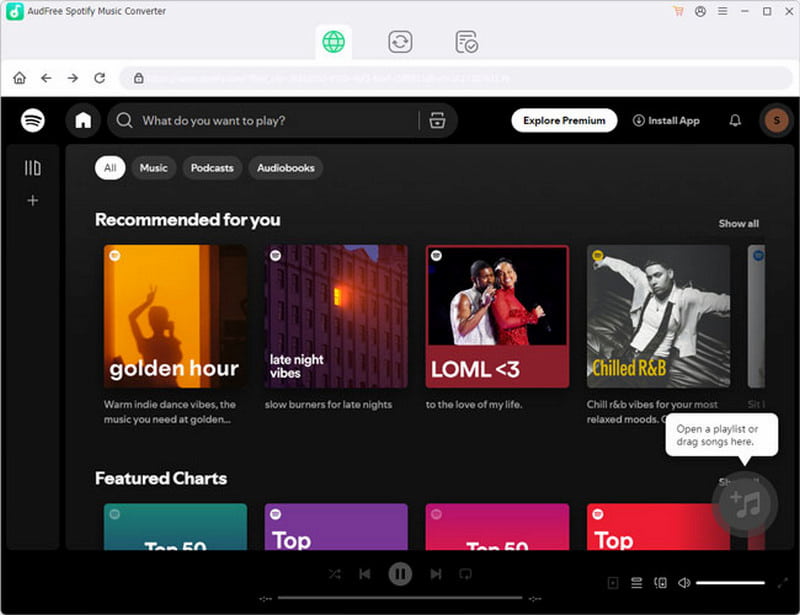This screenshot has height=615, width=800.
Task: Click 'slow burners for late nights' description
Action: coord(329,405)
